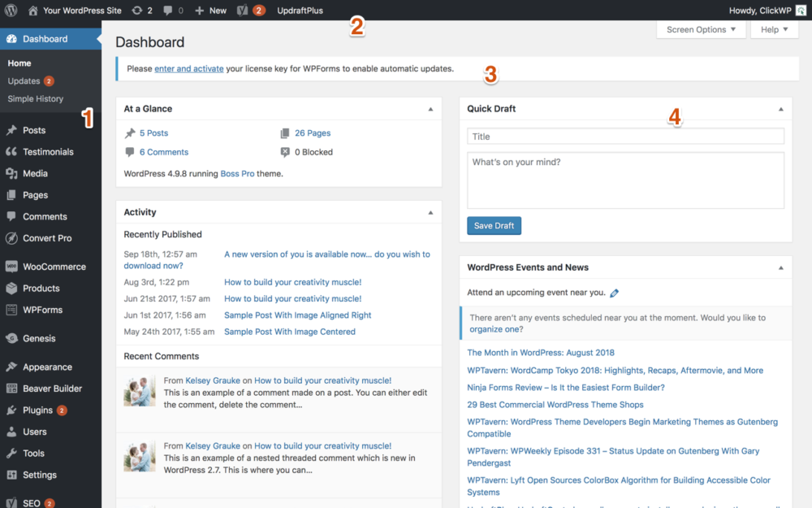Click Kelsey Grauke's first comment avatar thumbnail

(x=140, y=391)
